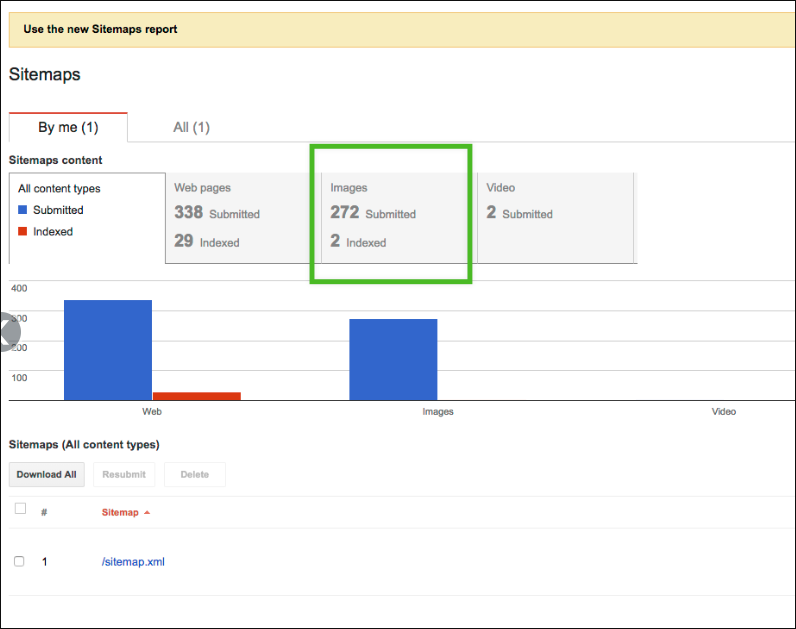Open the new Sitemaps report notice
796x629 pixels.
coord(100,30)
